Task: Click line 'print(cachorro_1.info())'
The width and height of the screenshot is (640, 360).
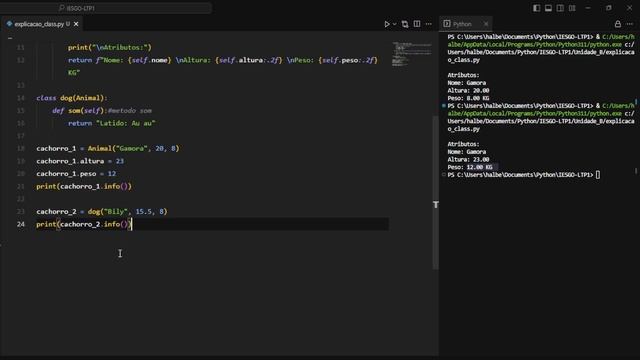Action: (84, 187)
